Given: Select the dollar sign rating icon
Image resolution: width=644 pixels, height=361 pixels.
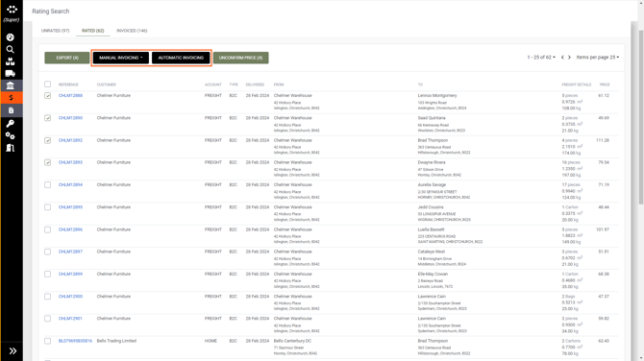Looking at the screenshot, I should point(12,98).
